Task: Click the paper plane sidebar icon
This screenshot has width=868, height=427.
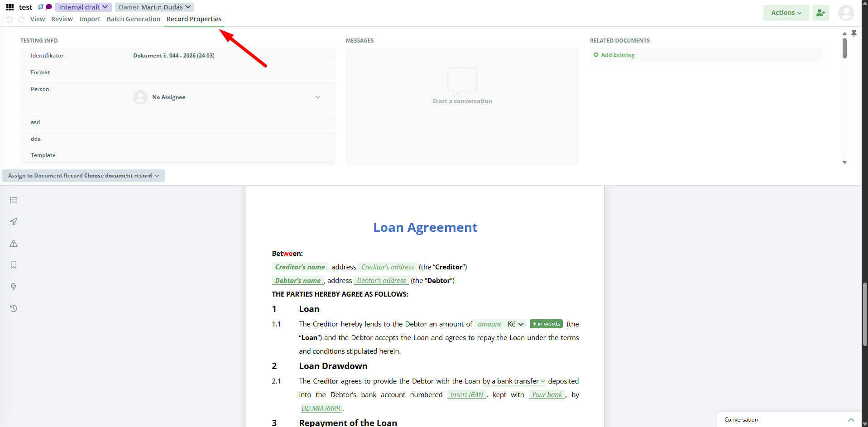Action: (14, 221)
